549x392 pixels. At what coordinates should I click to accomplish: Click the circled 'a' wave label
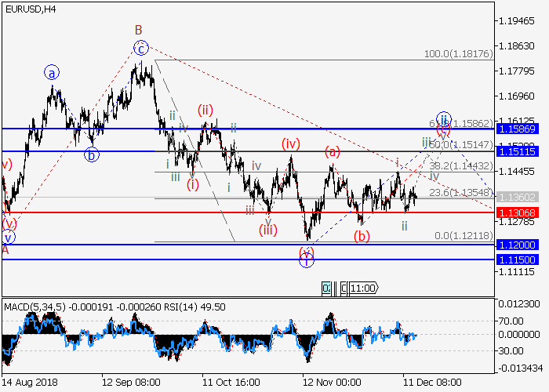pos(52,74)
